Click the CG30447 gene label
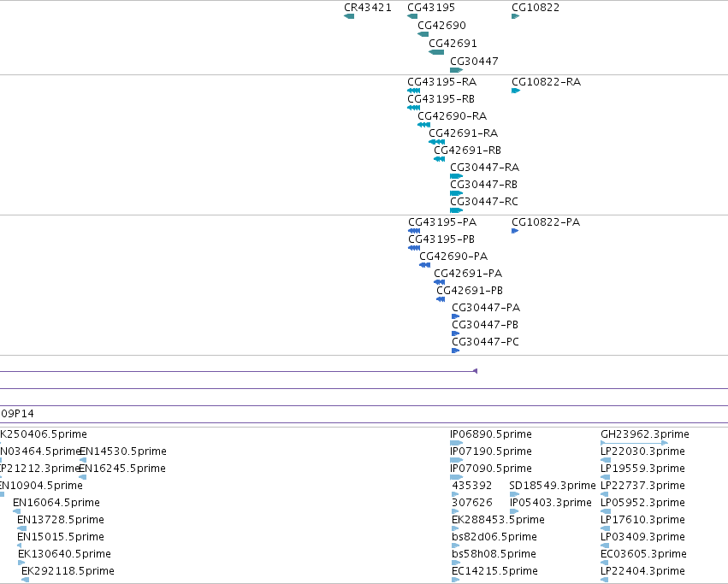This screenshot has height=584, width=728. [474, 62]
